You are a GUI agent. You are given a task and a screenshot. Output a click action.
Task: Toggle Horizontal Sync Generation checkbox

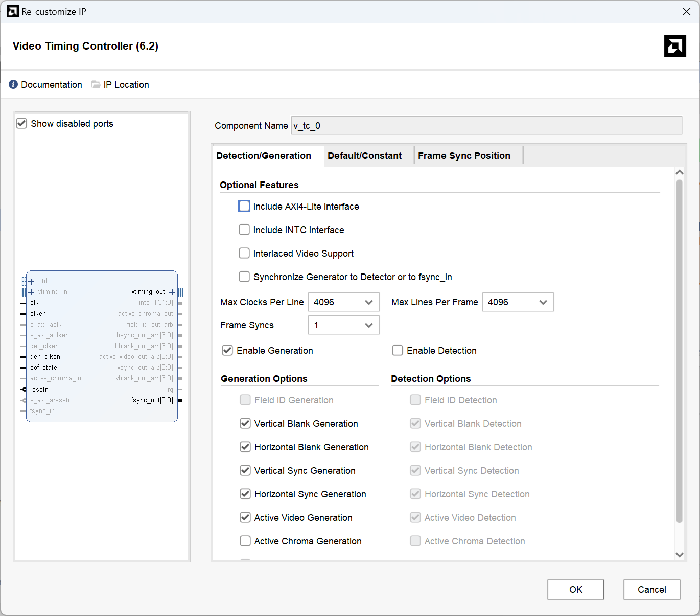(245, 494)
